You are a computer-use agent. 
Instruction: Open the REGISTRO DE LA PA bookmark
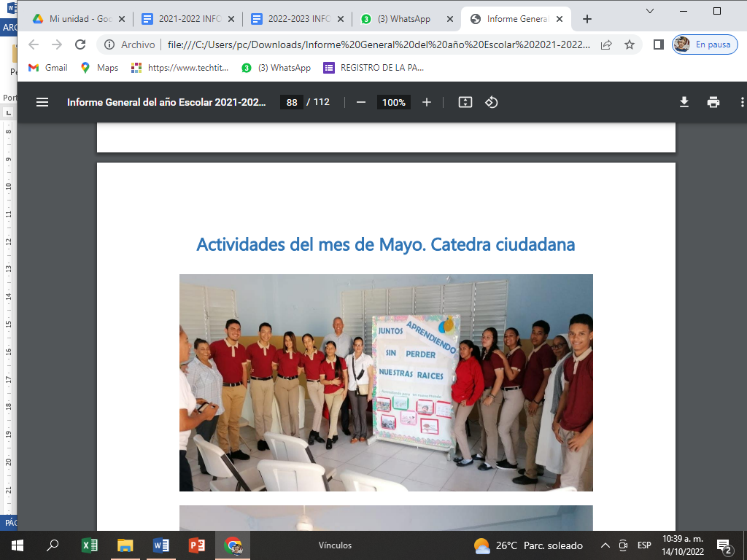click(374, 68)
